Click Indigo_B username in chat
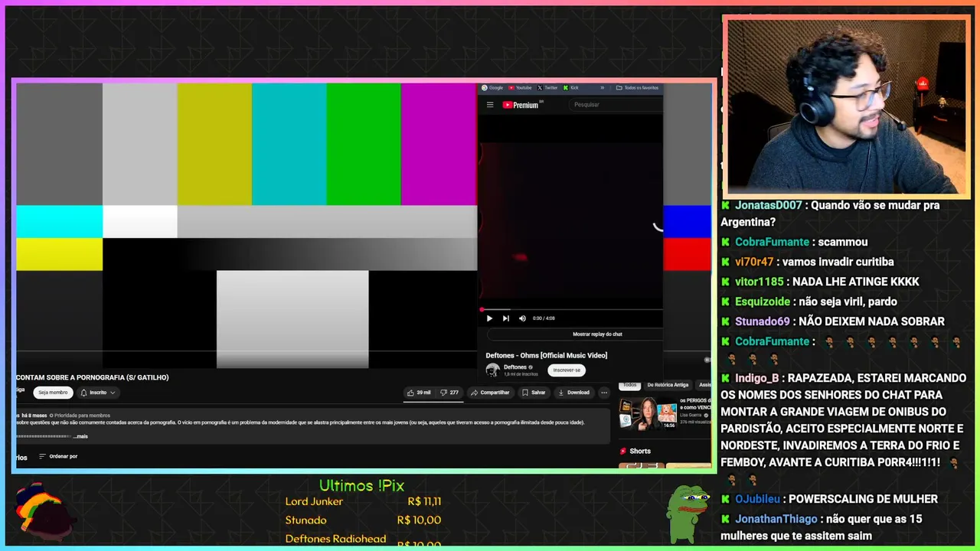This screenshot has width=980, height=551. [757, 378]
